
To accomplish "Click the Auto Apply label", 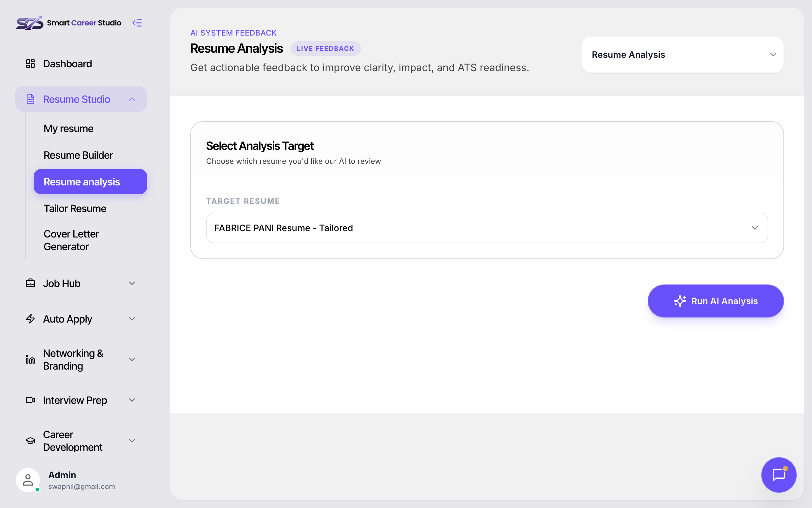I will click(68, 319).
